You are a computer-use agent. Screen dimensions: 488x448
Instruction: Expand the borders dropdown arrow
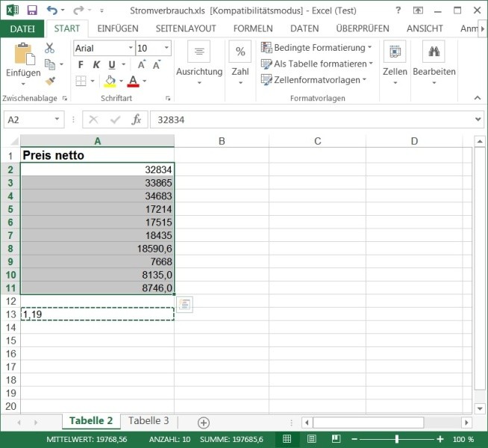tap(93, 81)
